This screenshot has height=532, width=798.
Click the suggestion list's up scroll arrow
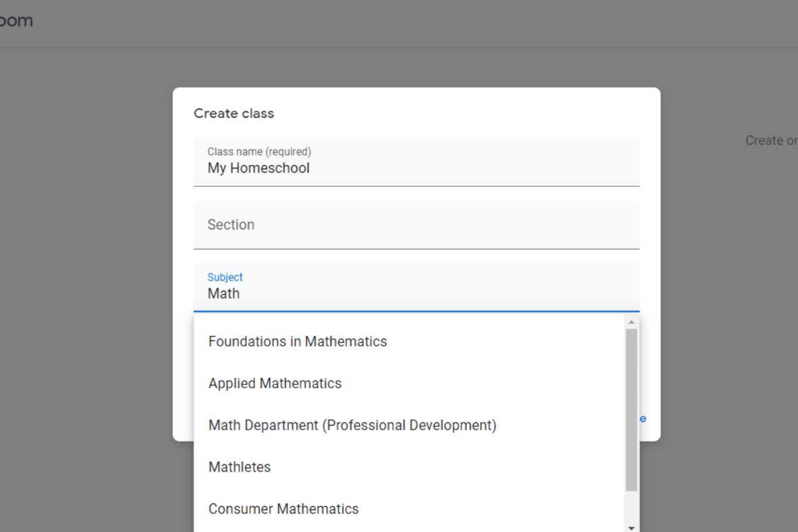pyautogui.click(x=631, y=322)
